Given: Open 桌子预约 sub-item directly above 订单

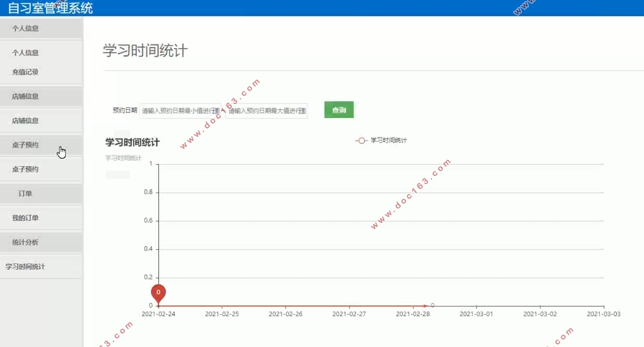Looking at the screenshot, I should point(25,169).
